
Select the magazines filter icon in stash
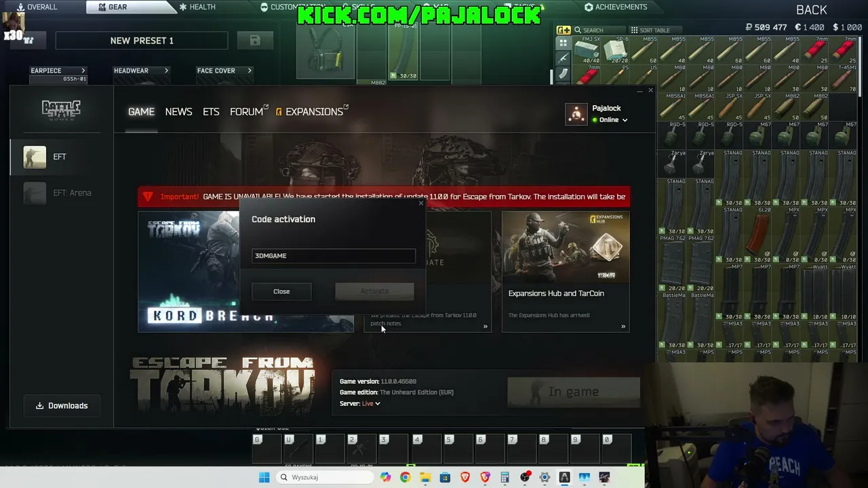[x=564, y=74]
